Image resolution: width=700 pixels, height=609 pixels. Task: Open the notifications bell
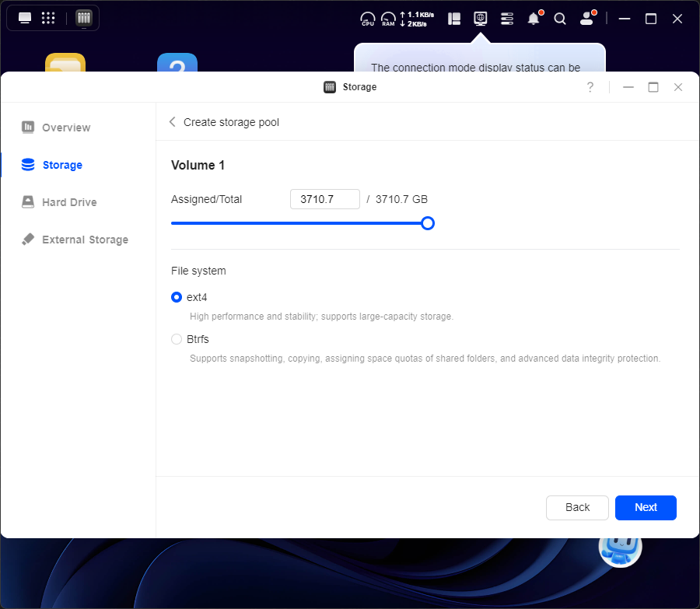pos(534,19)
